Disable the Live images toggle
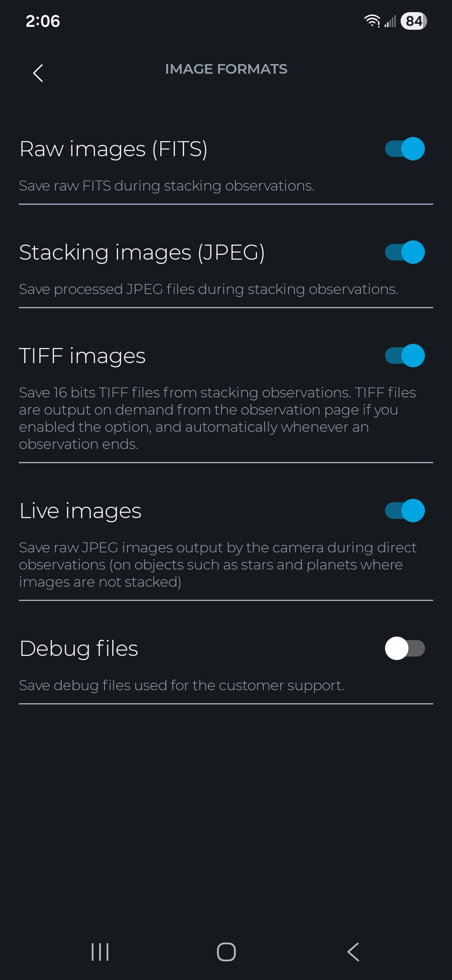This screenshot has height=980, width=452. [x=405, y=511]
